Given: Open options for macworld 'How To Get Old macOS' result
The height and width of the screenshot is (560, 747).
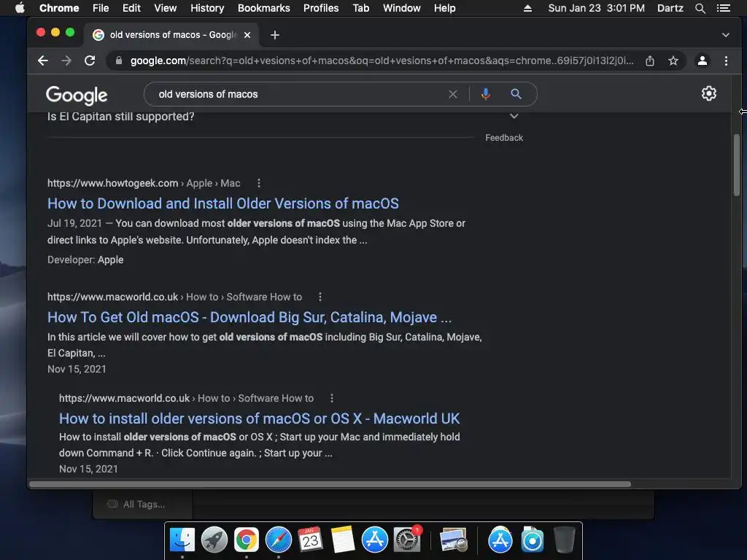Looking at the screenshot, I should (320, 297).
